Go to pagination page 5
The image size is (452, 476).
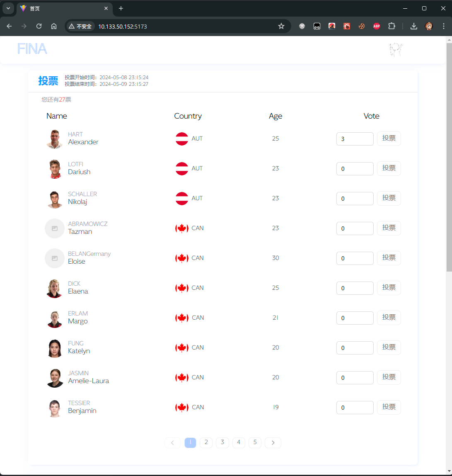coord(255,442)
